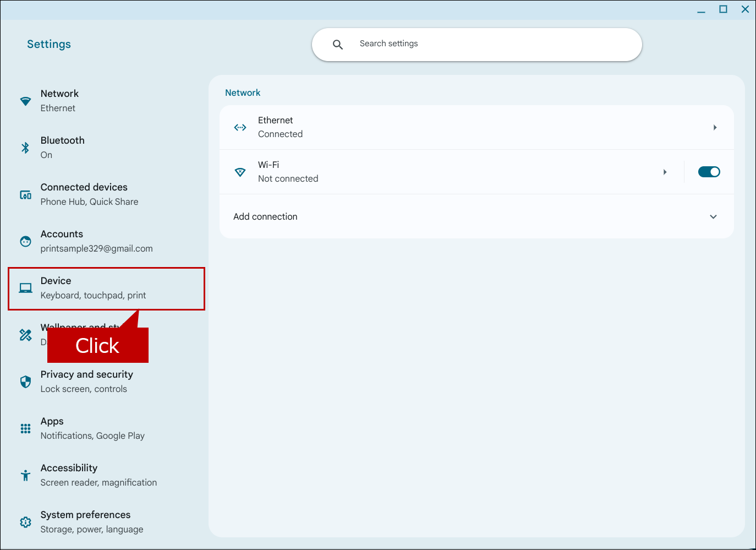Maximize the Settings window

pos(723,9)
